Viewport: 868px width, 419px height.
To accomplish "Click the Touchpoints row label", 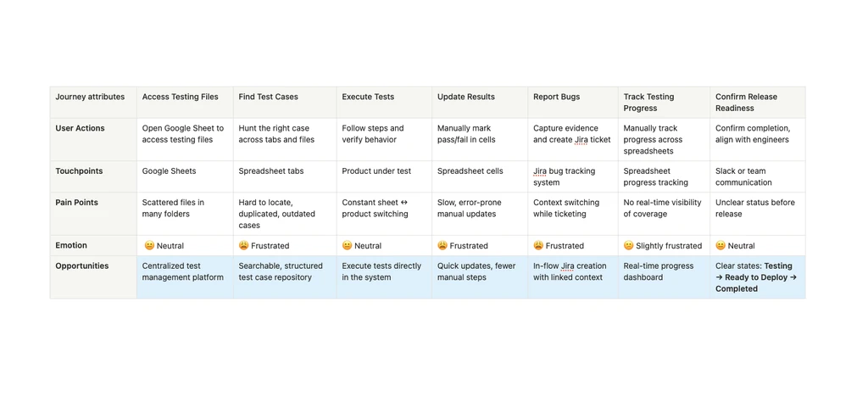I will pos(79,171).
